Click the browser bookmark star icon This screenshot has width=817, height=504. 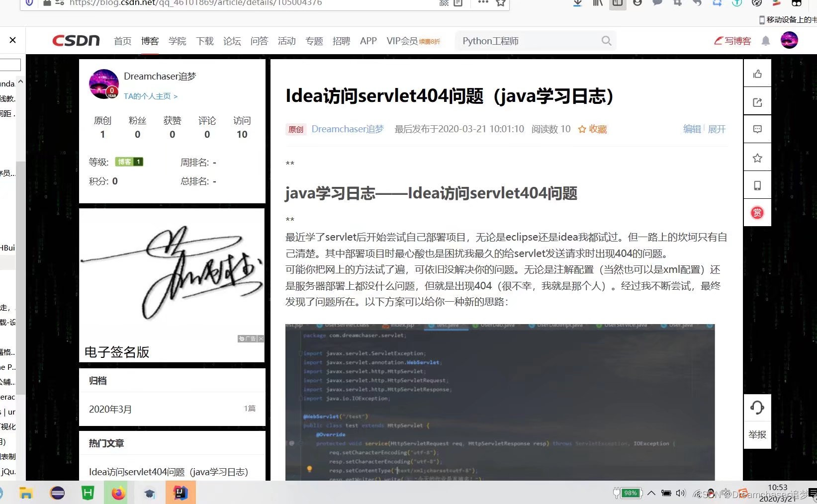(x=501, y=2)
